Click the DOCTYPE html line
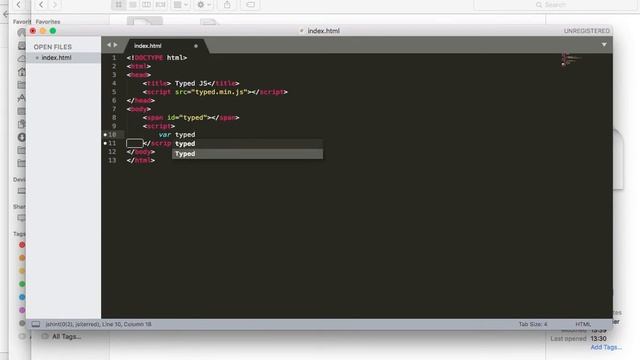The height and width of the screenshot is (360, 640). tap(157, 58)
